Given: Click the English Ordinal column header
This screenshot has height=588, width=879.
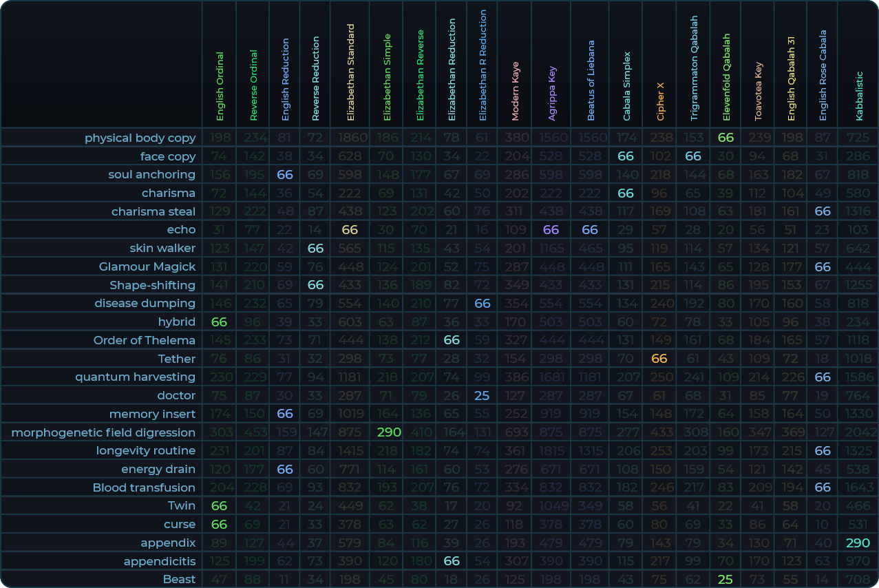Looking at the screenshot, I should [x=220, y=86].
